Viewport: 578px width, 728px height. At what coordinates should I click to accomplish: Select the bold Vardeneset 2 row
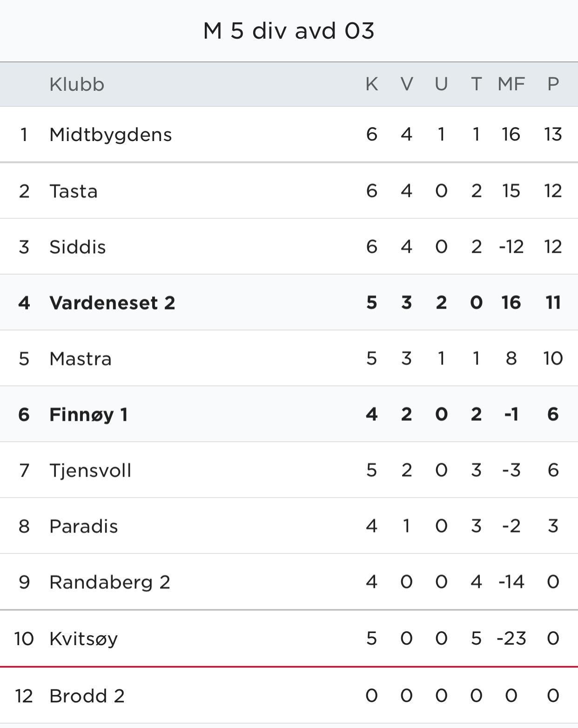[112, 303]
